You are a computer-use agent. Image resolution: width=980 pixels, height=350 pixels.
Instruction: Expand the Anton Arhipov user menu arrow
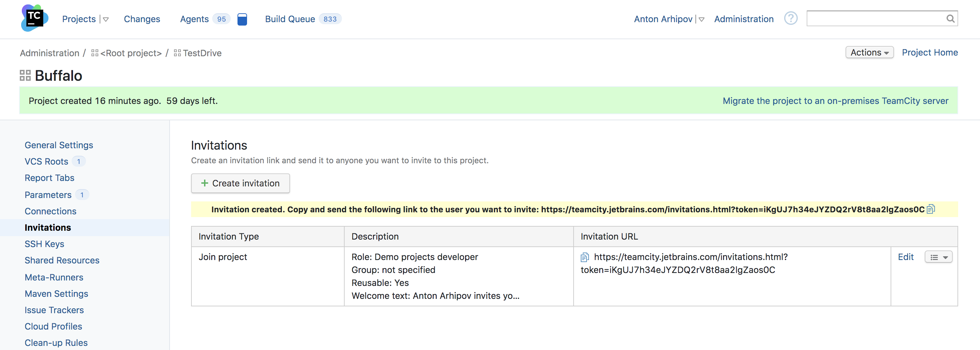[701, 19]
